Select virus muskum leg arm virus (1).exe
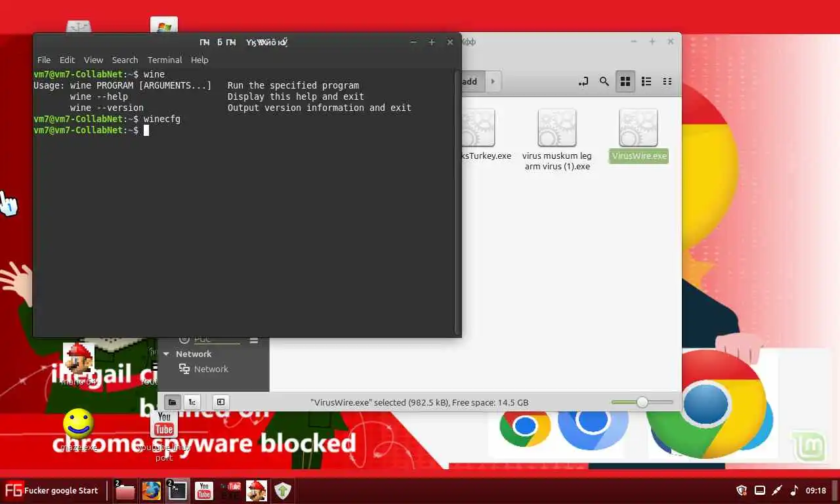Screen dimensions: 840x504 coord(557,140)
